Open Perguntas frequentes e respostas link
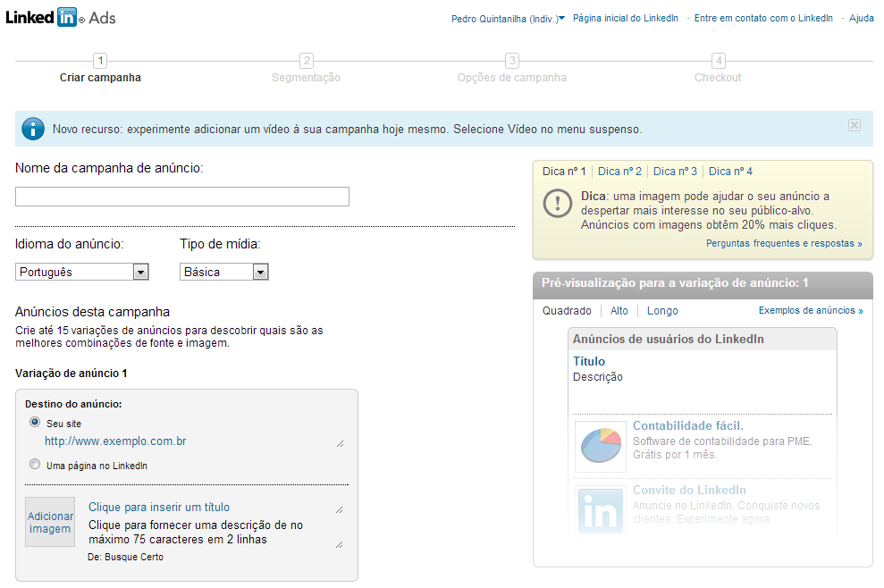 coord(784,244)
